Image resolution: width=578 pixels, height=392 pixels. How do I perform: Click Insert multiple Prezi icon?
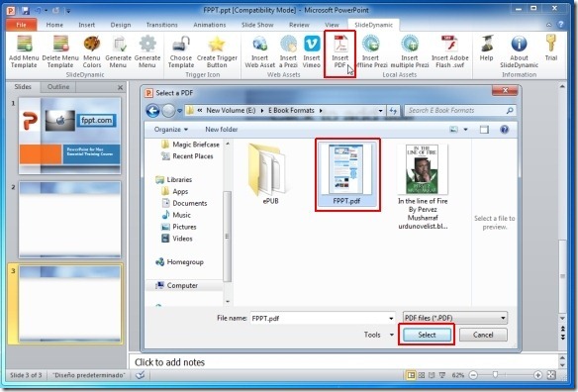[410, 44]
